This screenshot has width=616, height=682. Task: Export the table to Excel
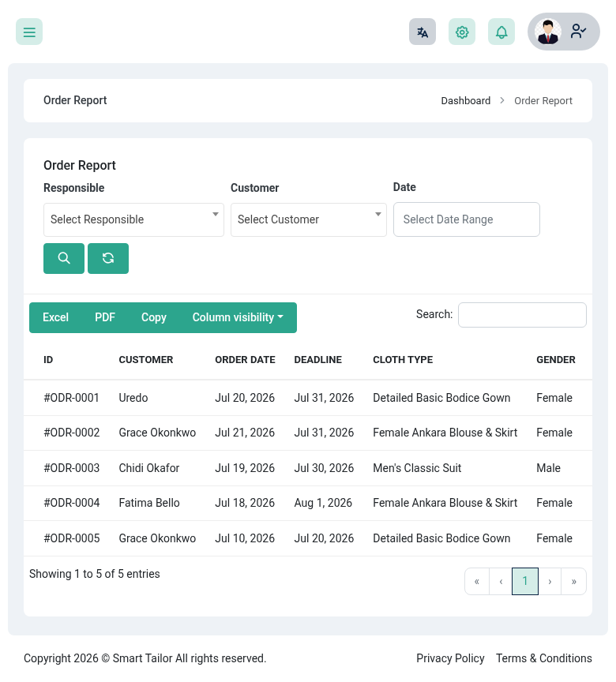tap(56, 317)
